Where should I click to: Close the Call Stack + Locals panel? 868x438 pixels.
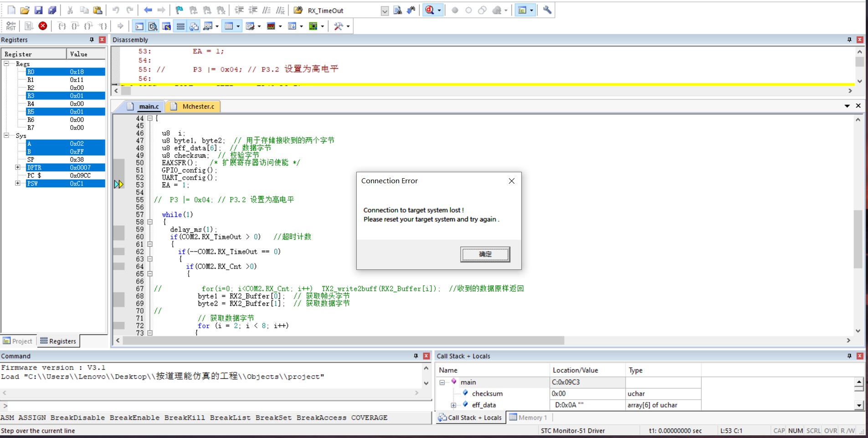click(x=860, y=356)
